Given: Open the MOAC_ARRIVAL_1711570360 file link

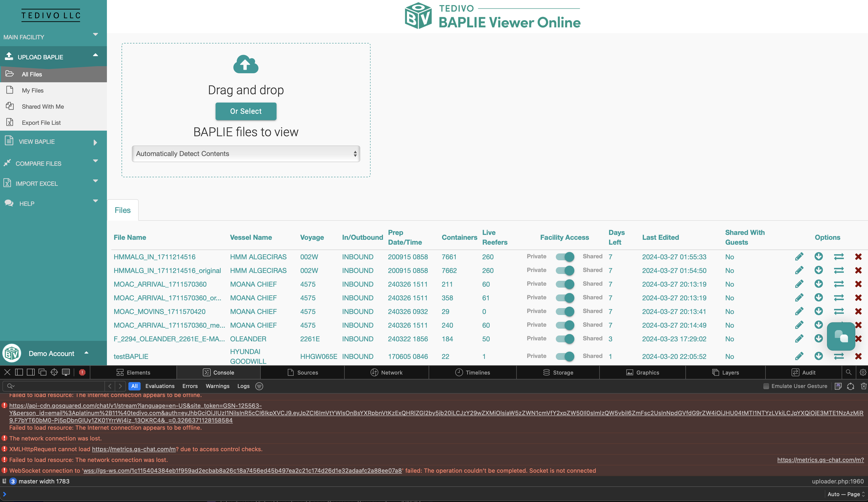Looking at the screenshot, I should (160, 284).
